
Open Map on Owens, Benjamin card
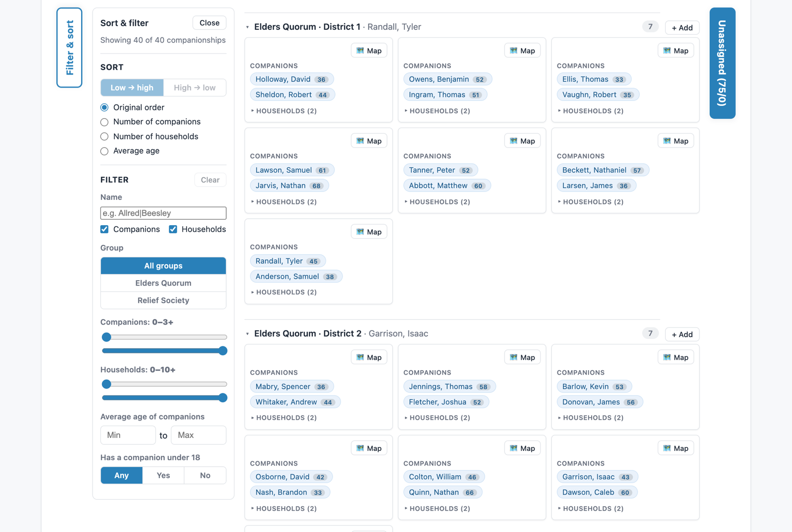pos(522,50)
